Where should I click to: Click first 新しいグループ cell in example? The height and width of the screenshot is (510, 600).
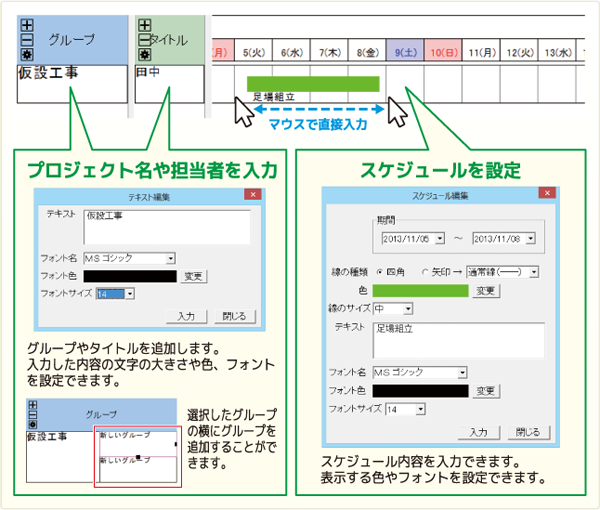138,444
